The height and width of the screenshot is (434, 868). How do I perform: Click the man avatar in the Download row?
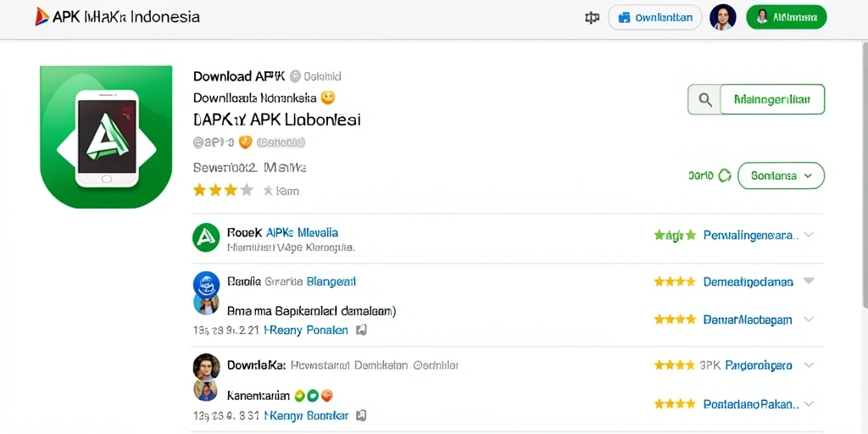click(206, 366)
